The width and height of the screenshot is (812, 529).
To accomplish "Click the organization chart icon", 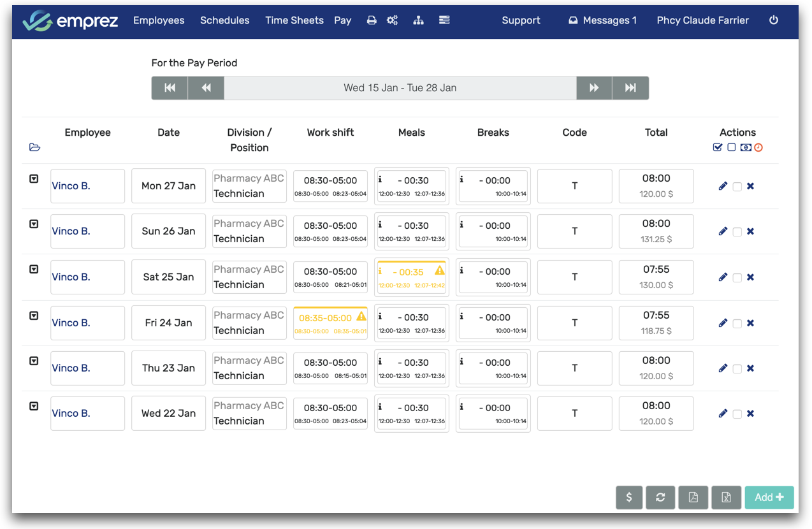I will click(418, 20).
